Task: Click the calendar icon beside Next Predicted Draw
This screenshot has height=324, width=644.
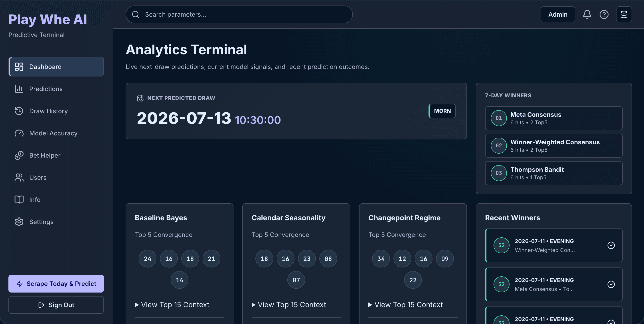Action: [x=140, y=98]
